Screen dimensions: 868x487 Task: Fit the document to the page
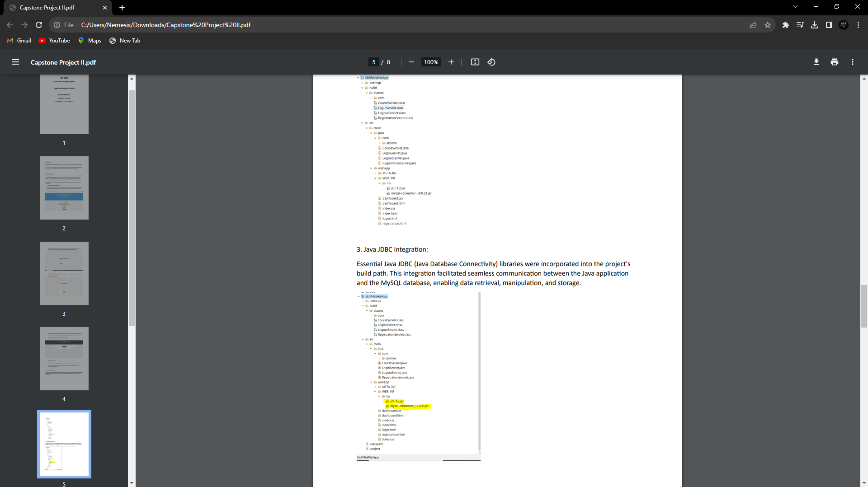[x=475, y=62]
